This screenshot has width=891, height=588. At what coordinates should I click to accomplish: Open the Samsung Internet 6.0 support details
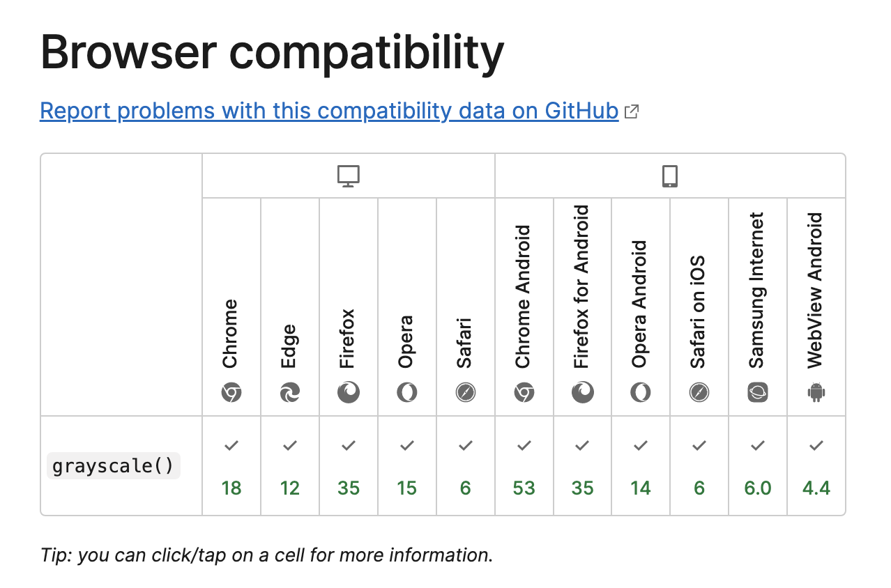tap(758, 466)
